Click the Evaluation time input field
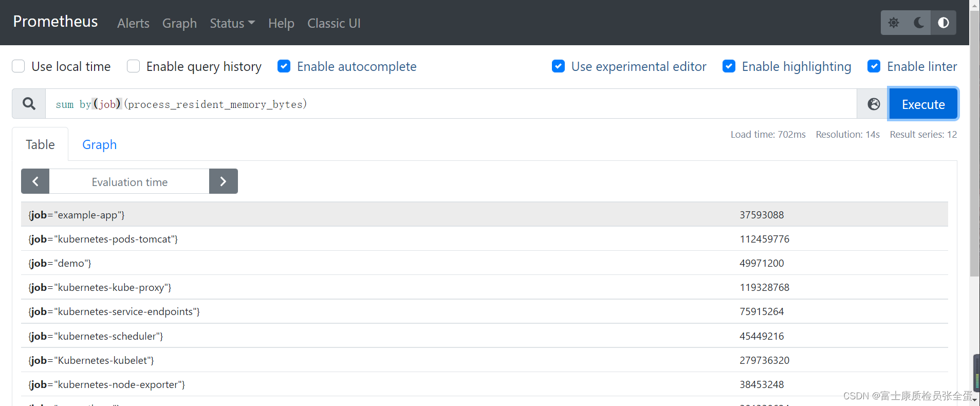The image size is (980, 406). point(130,181)
